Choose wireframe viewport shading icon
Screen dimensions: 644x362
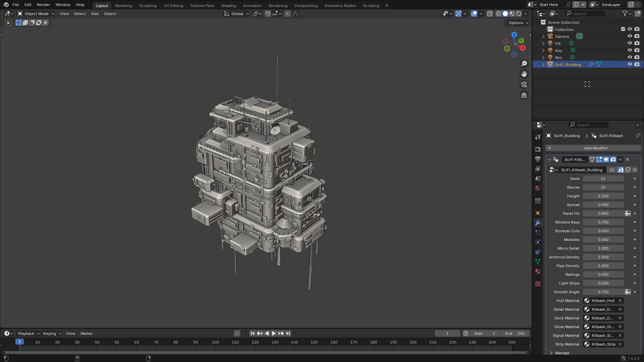pyautogui.click(x=498, y=14)
